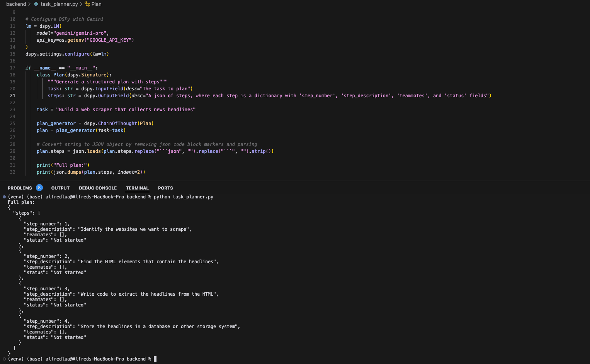Show the Ports tab

tap(165, 188)
